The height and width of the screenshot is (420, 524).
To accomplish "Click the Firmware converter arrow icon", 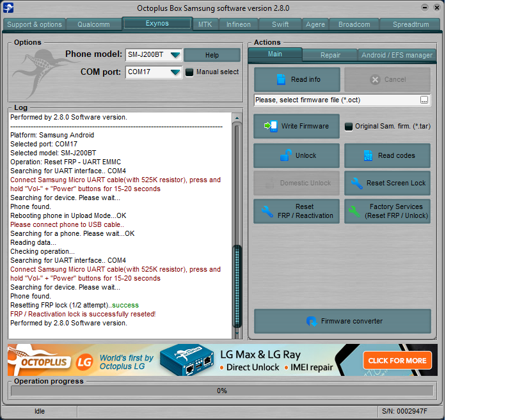I will tap(312, 321).
